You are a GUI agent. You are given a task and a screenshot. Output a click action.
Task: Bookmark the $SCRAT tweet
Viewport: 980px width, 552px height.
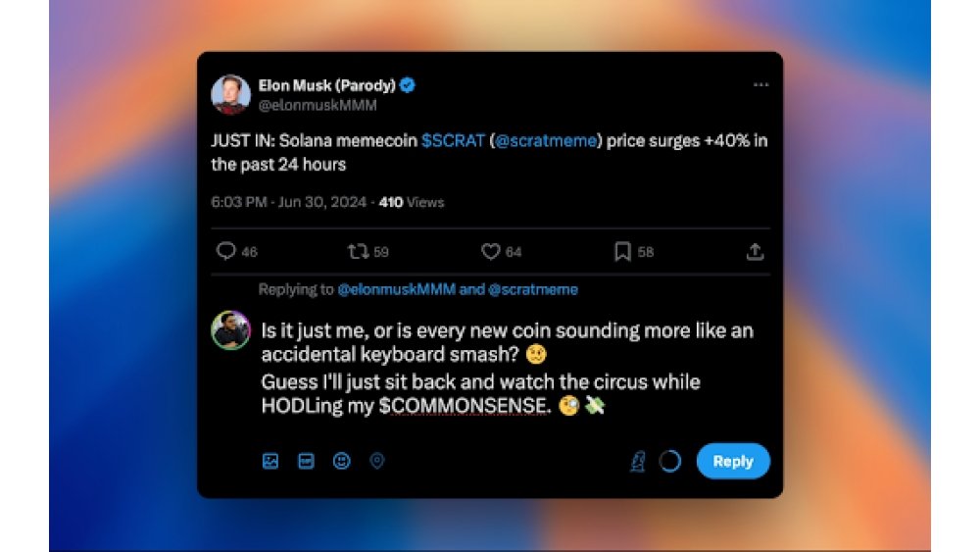click(622, 252)
